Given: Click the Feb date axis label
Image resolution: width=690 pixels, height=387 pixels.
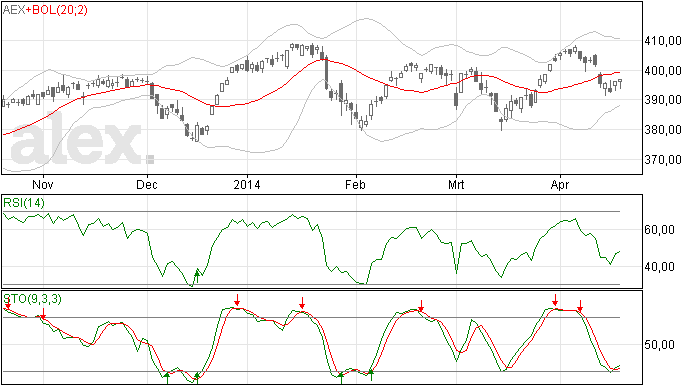Looking at the screenshot, I should pyautogui.click(x=355, y=184).
